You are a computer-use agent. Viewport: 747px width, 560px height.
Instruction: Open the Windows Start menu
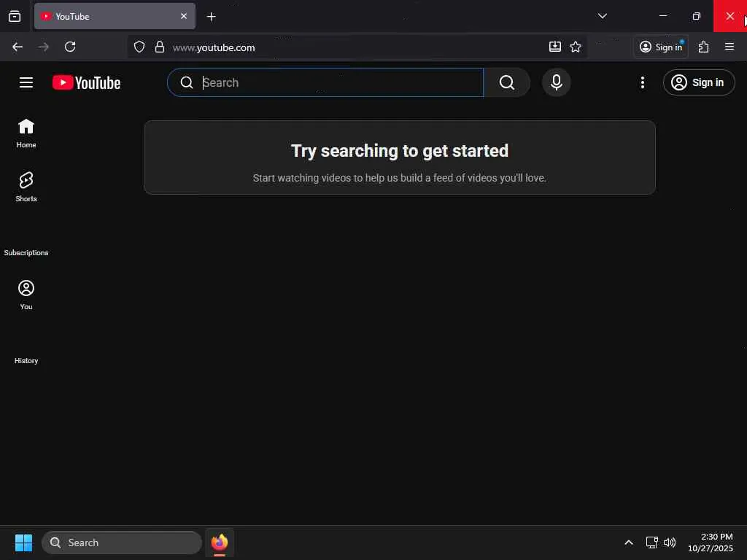[24, 542]
